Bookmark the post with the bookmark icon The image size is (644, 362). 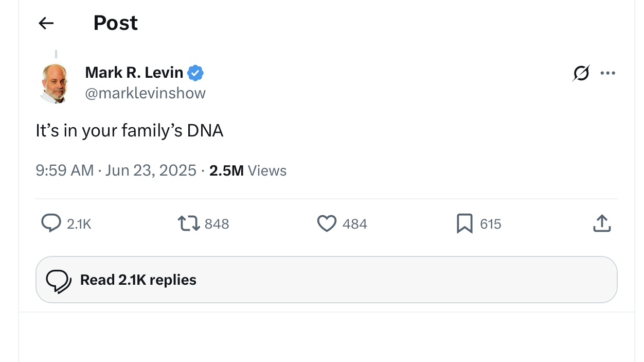click(464, 224)
